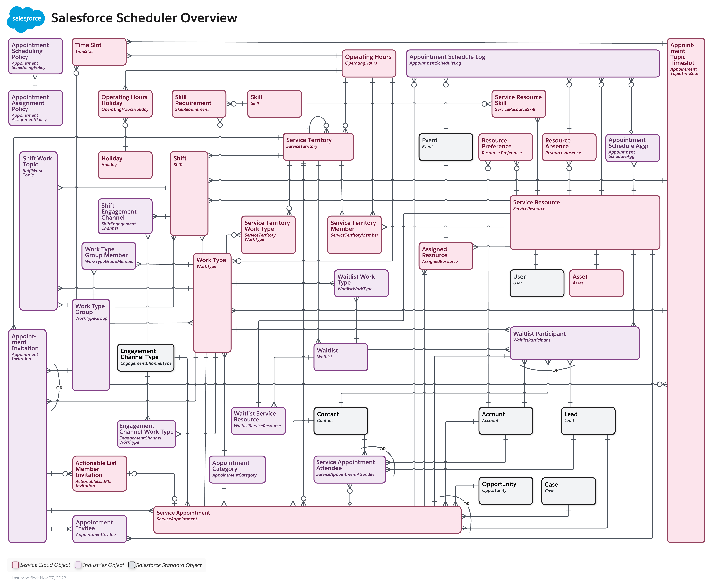
Task: Toggle the Service Cloud Object legend swatch
Action: point(16,565)
